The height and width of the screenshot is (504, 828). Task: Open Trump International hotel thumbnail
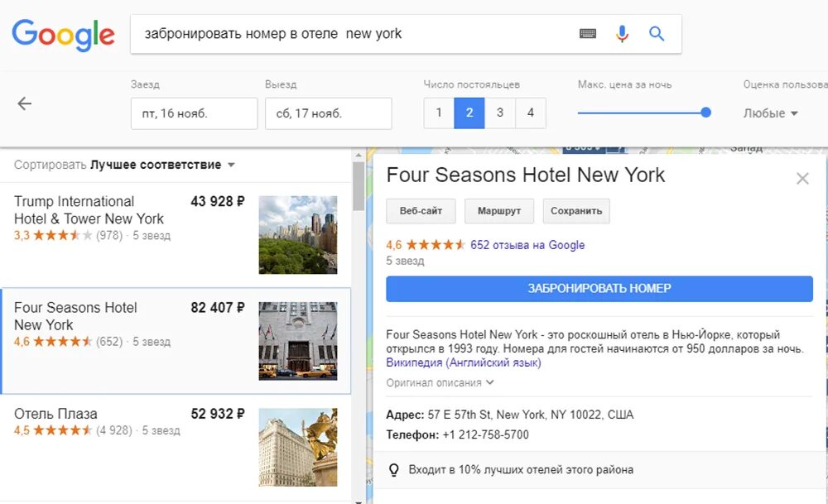(x=298, y=235)
